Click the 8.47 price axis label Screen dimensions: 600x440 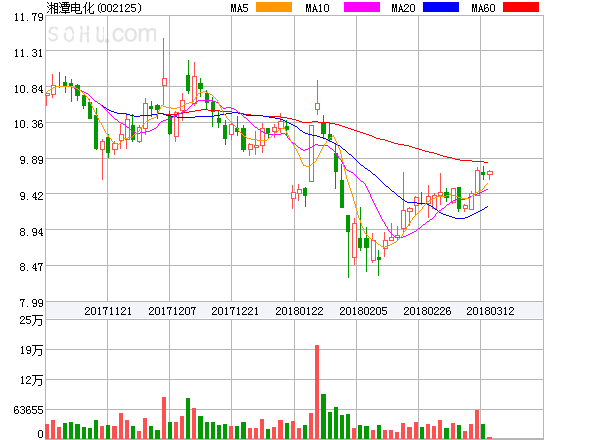tap(31, 267)
